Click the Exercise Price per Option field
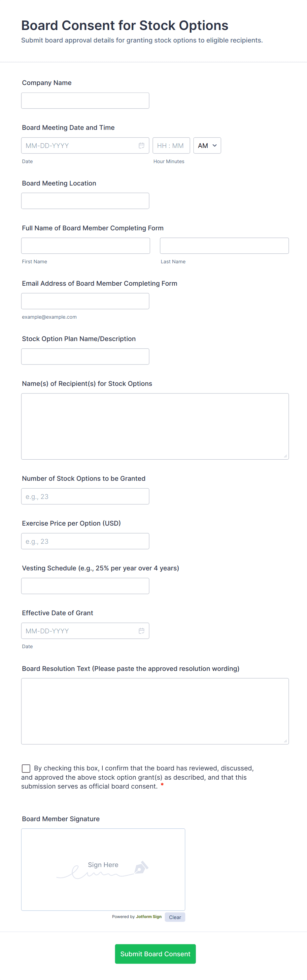The height and width of the screenshot is (980, 307). coord(85,541)
